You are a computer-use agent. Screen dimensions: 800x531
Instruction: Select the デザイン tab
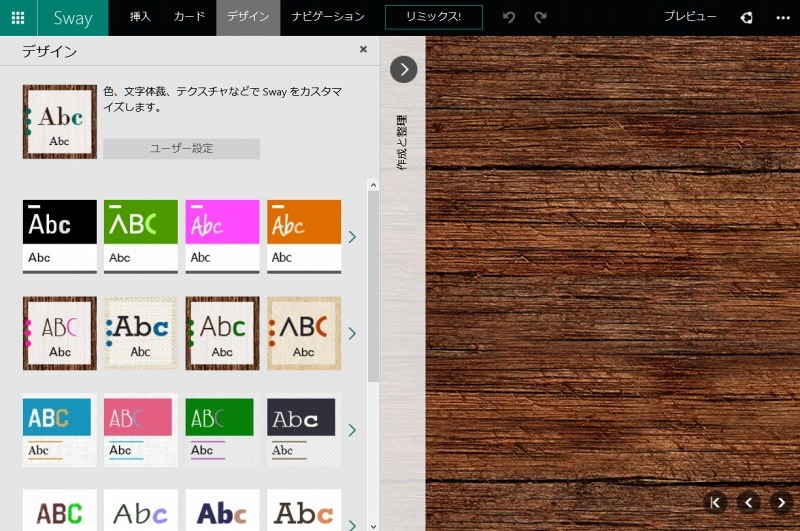pos(248,17)
